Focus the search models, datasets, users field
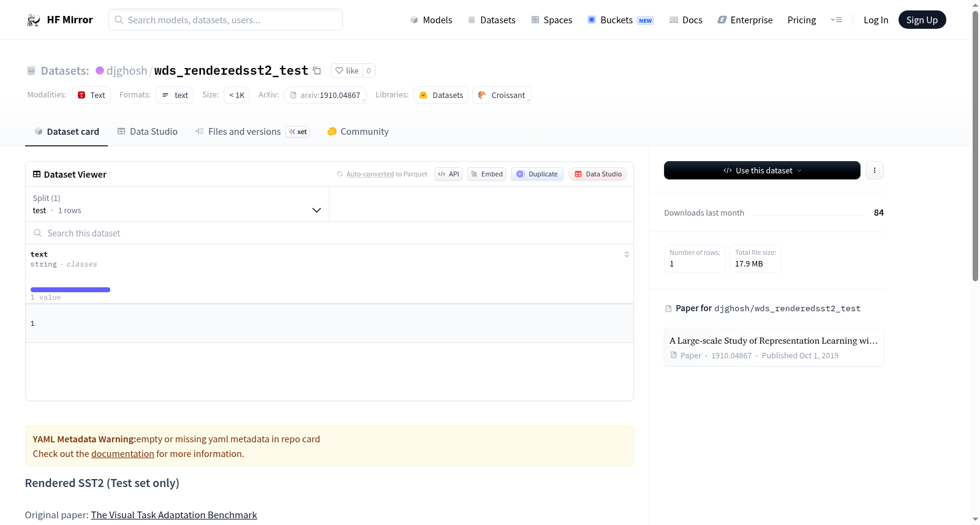 point(225,20)
